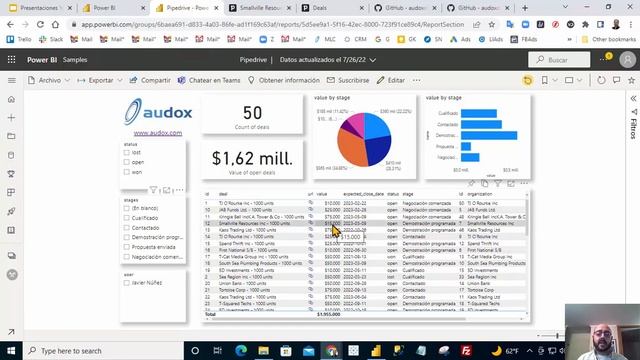Open the browser tab search chevron

565,7
